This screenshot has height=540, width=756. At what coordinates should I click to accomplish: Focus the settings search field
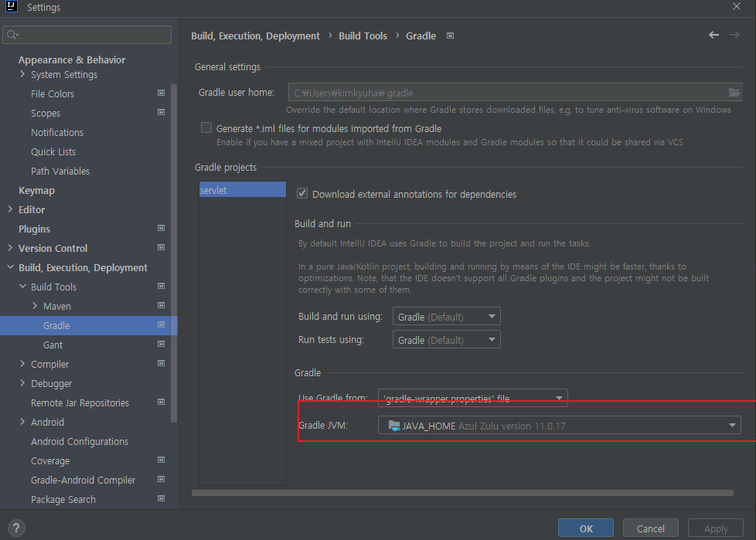click(x=87, y=35)
